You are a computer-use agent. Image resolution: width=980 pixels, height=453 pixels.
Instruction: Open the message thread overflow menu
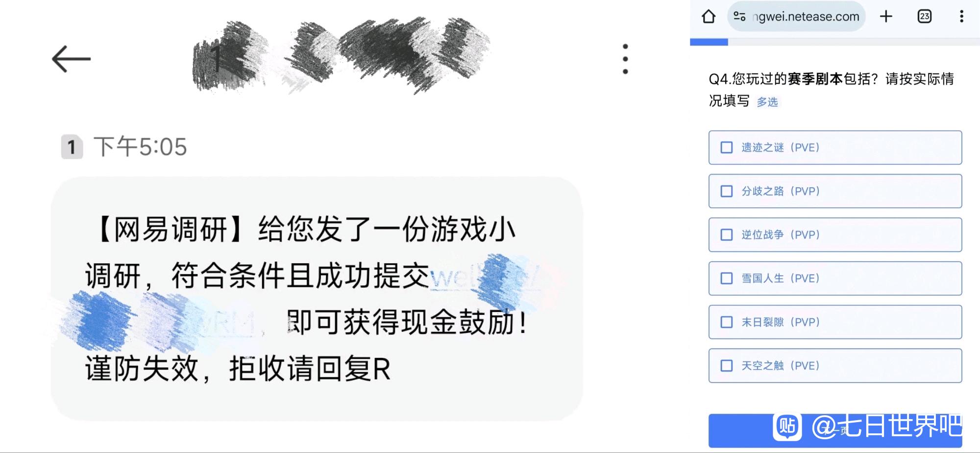[625, 59]
